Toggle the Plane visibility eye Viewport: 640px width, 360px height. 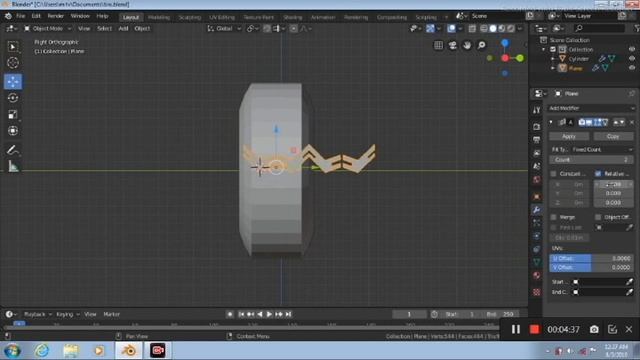click(632, 68)
